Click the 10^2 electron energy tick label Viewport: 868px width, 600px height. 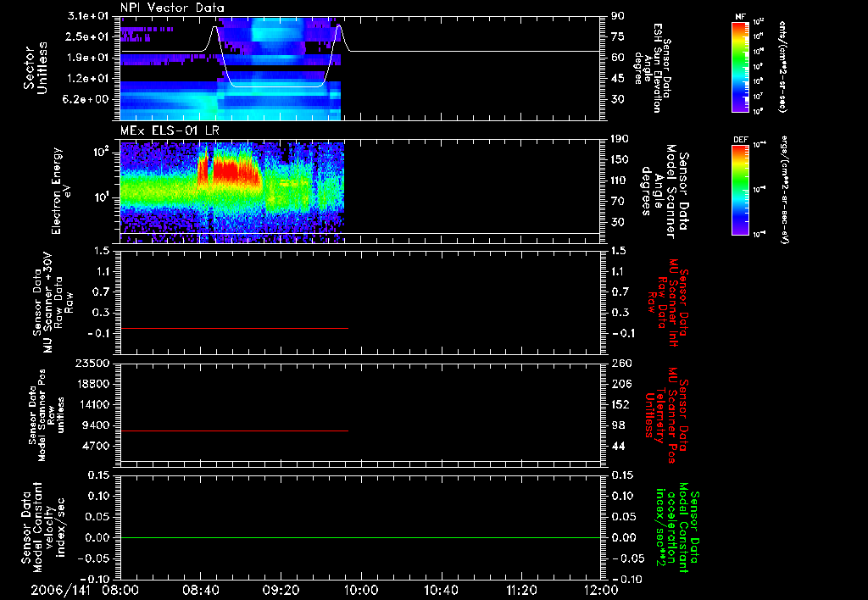coord(101,153)
